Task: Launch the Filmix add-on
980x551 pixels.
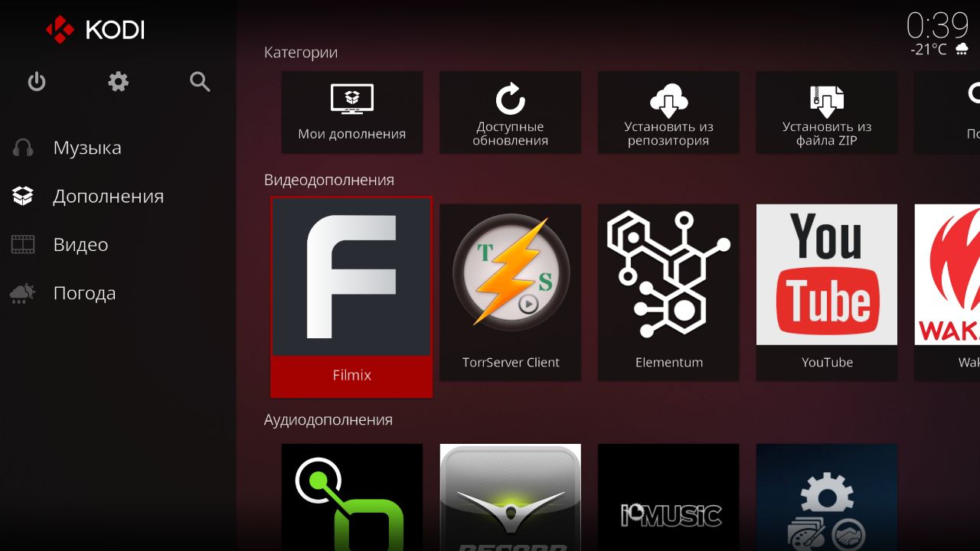Action: point(351,297)
